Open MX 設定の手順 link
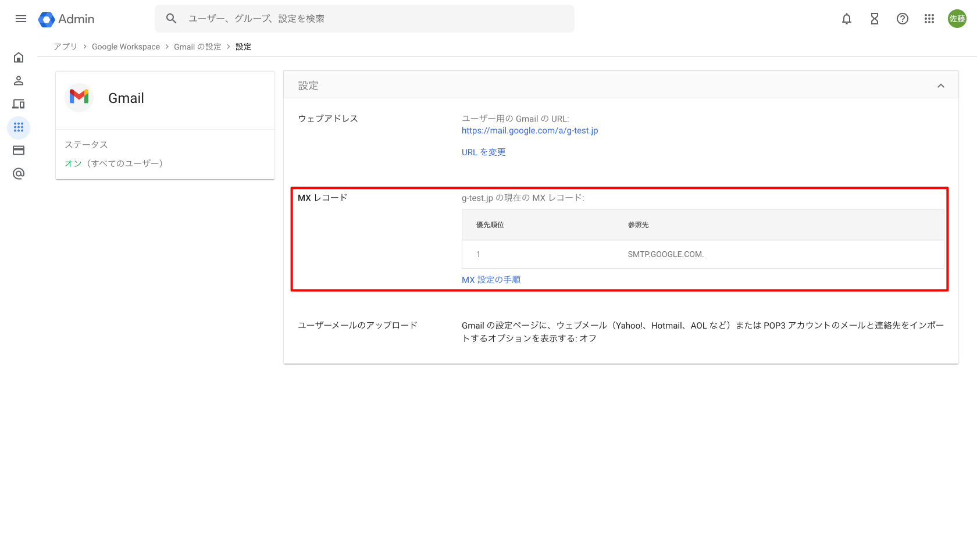This screenshot has height=560, width=977. click(491, 280)
